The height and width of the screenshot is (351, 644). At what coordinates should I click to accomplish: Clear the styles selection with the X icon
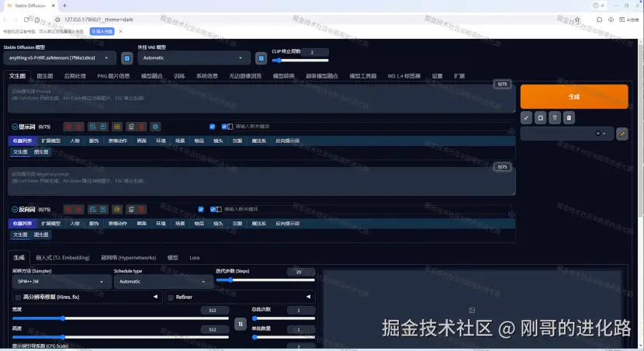click(x=598, y=134)
